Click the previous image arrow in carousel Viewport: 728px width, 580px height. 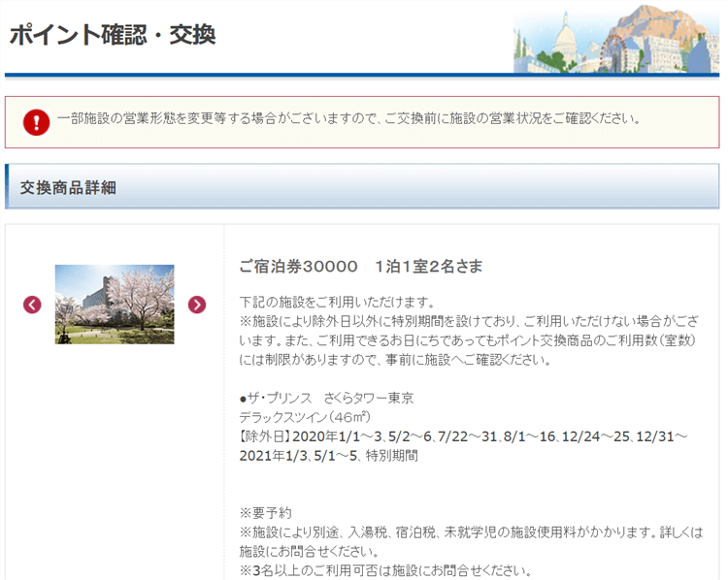[x=32, y=305]
